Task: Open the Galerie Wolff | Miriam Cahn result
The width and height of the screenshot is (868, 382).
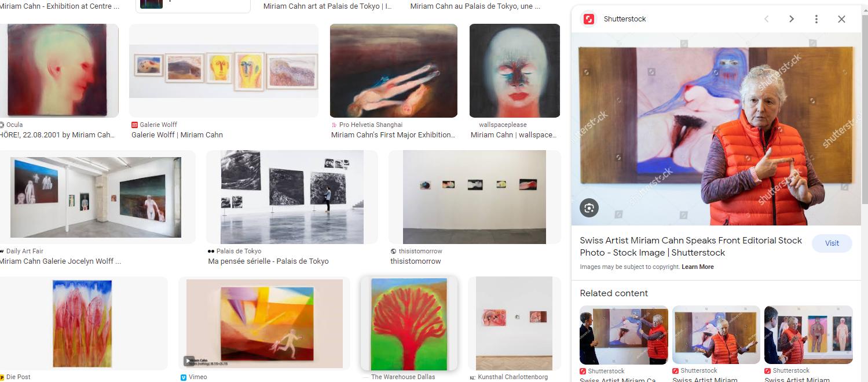Action: [177, 135]
